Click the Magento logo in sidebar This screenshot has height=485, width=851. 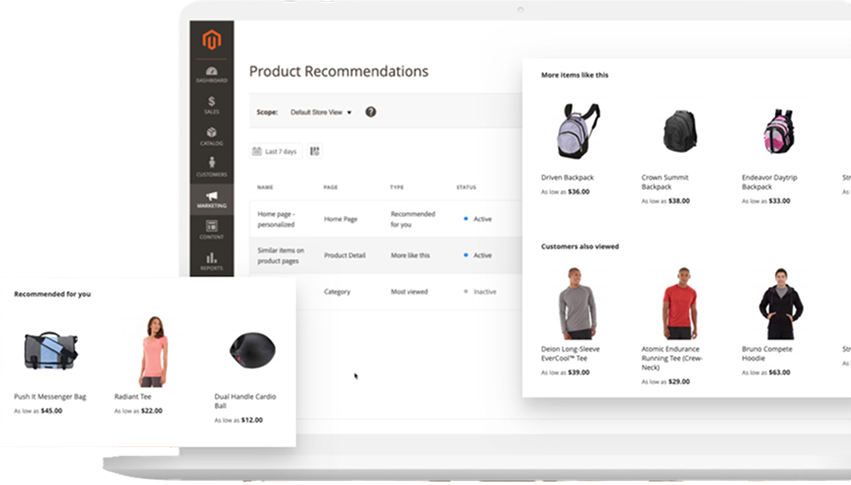coord(211,41)
